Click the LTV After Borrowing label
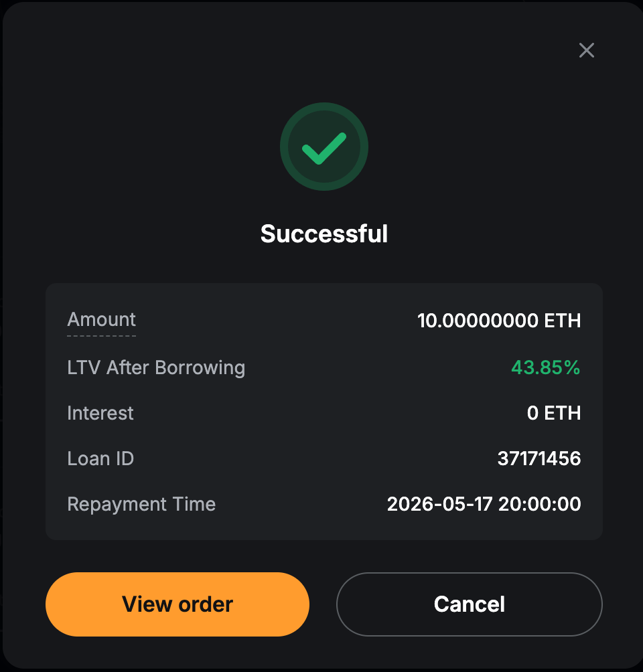The height and width of the screenshot is (672, 643). [x=156, y=367]
